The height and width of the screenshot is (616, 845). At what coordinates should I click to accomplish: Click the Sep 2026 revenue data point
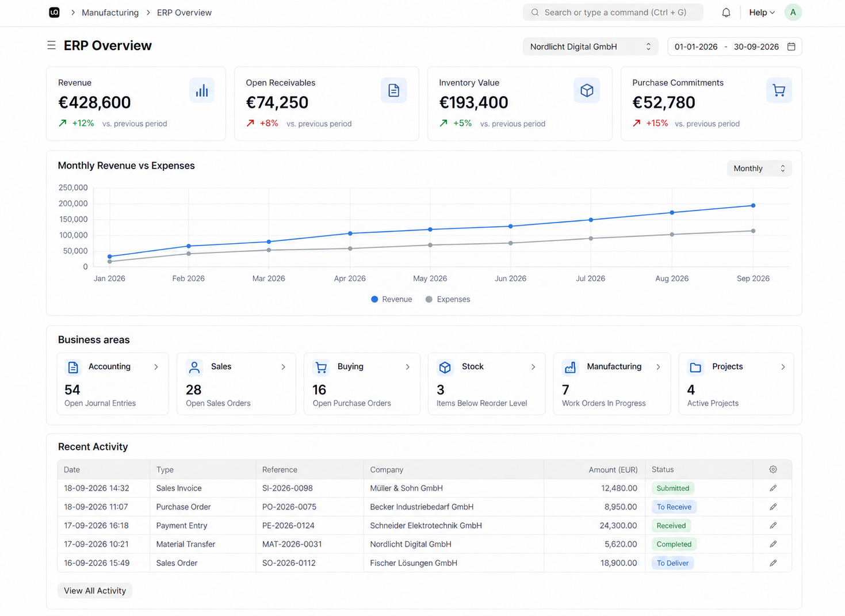tap(753, 205)
